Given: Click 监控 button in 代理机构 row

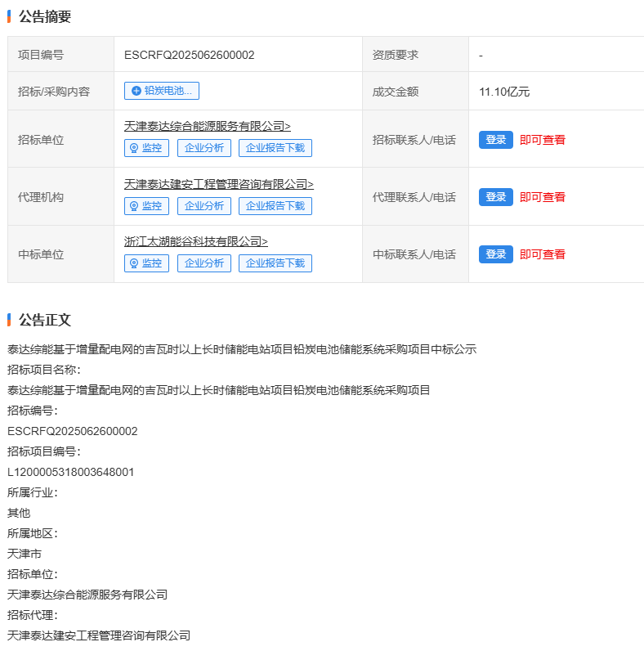Looking at the screenshot, I should [146, 206].
